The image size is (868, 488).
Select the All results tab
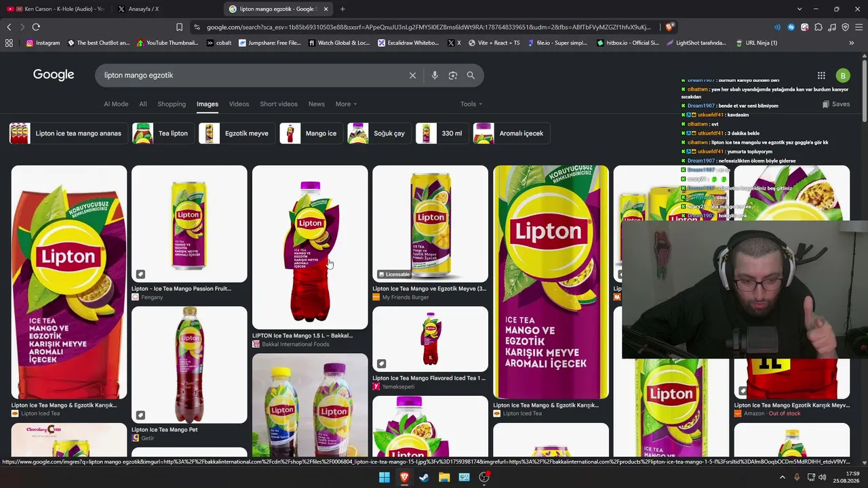(143, 104)
